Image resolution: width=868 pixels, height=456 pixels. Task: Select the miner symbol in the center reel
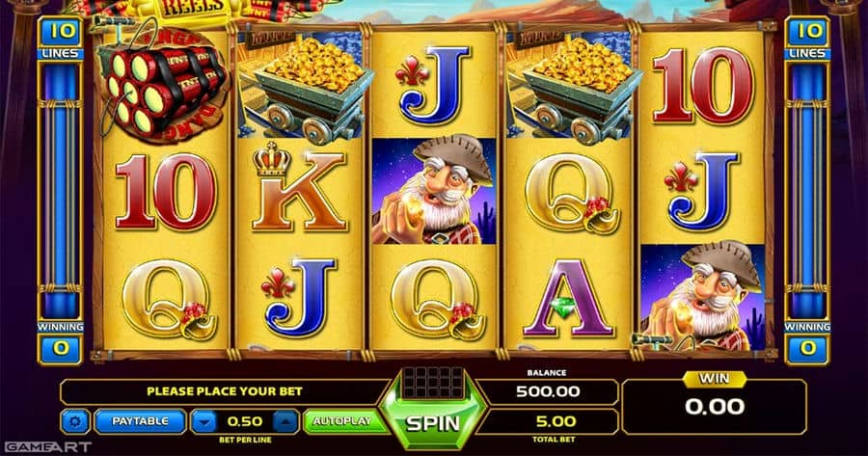click(x=434, y=192)
